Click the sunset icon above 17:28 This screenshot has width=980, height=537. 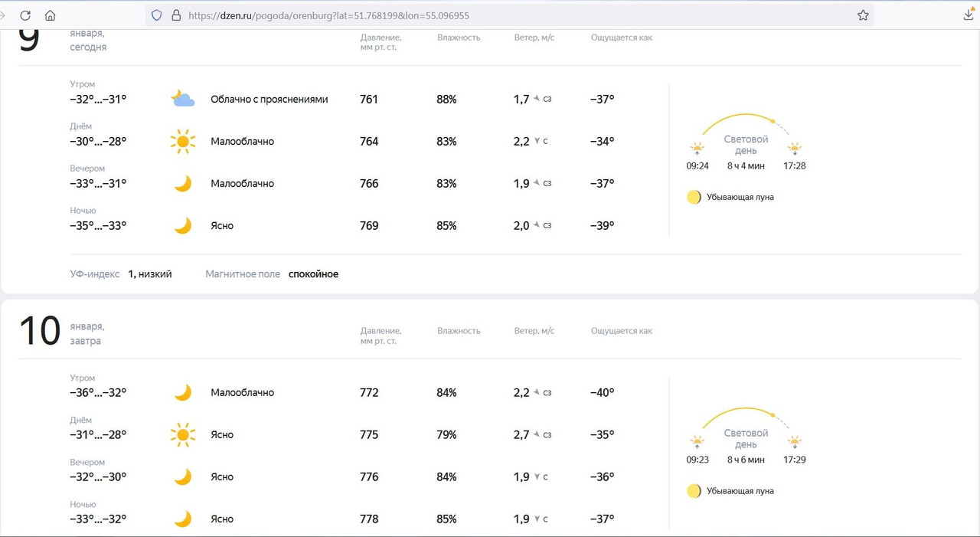795,148
